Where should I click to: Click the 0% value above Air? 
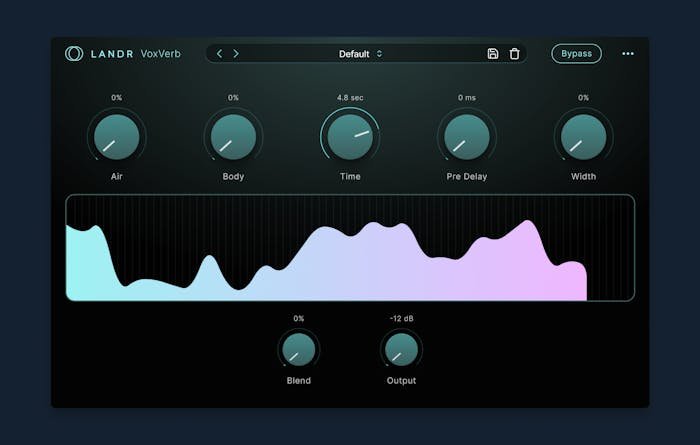117,97
